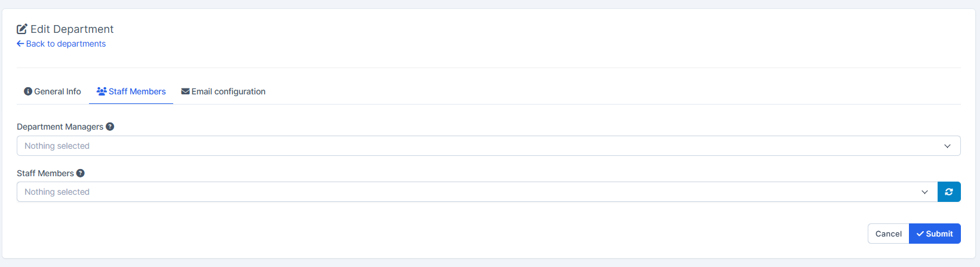Image resolution: width=980 pixels, height=267 pixels.
Task: Click the Department Managers field label
Action: click(x=60, y=127)
